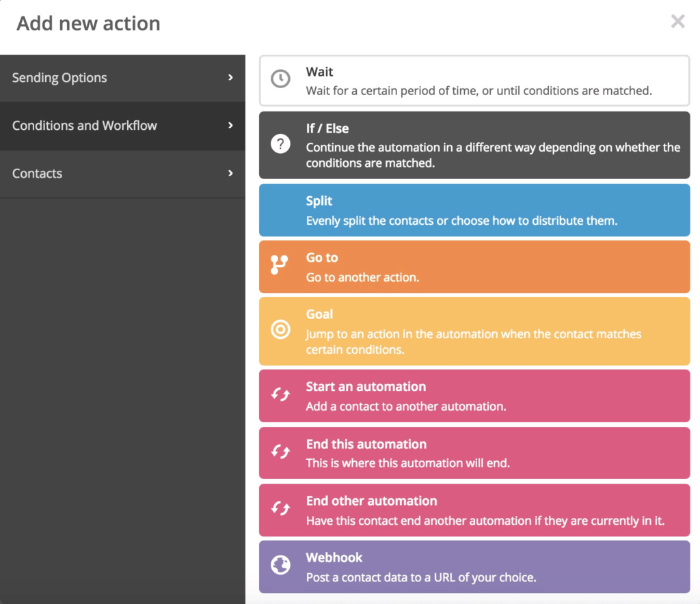Select the Goal action title
This screenshot has width=700, height=604.
tap(319, 314)
